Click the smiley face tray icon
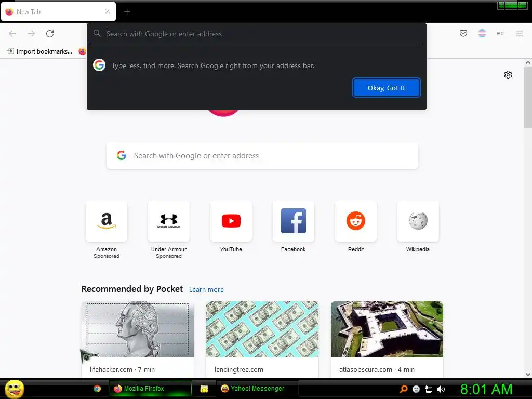 (416, 389)
